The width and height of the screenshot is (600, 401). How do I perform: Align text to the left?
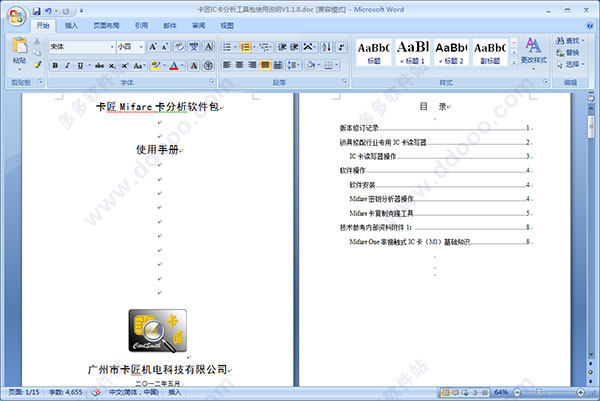pyautogui.click(x=227, y=65)
